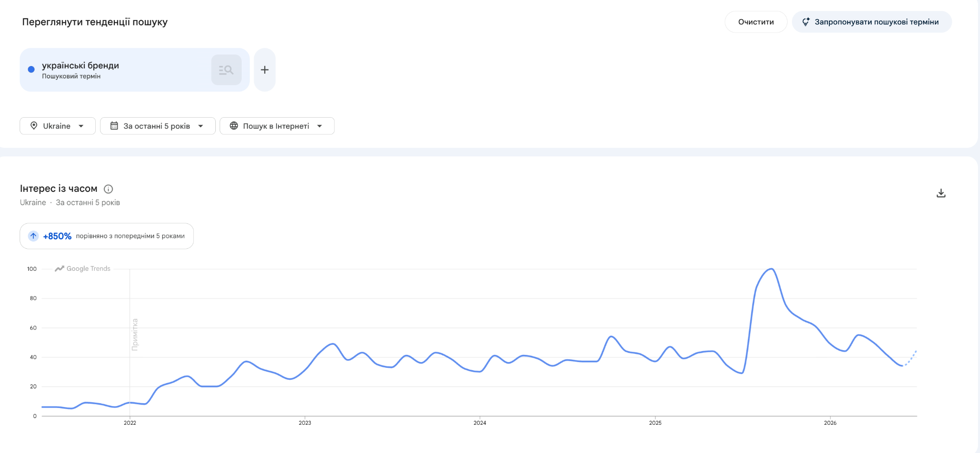
Task: Add a comparison term with plus button
Action: 265,70
